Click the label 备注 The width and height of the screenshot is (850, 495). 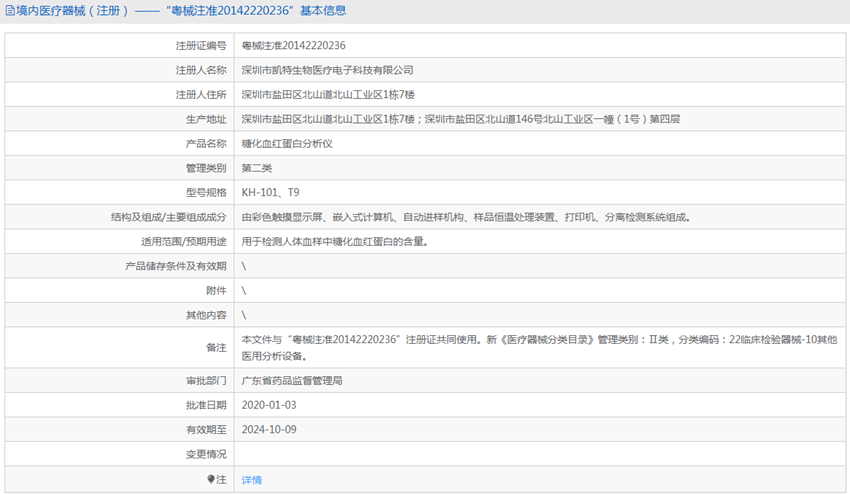(216, 348)
